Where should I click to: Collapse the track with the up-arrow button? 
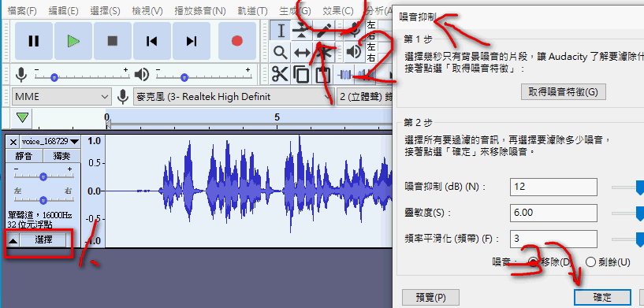(13, 241)
